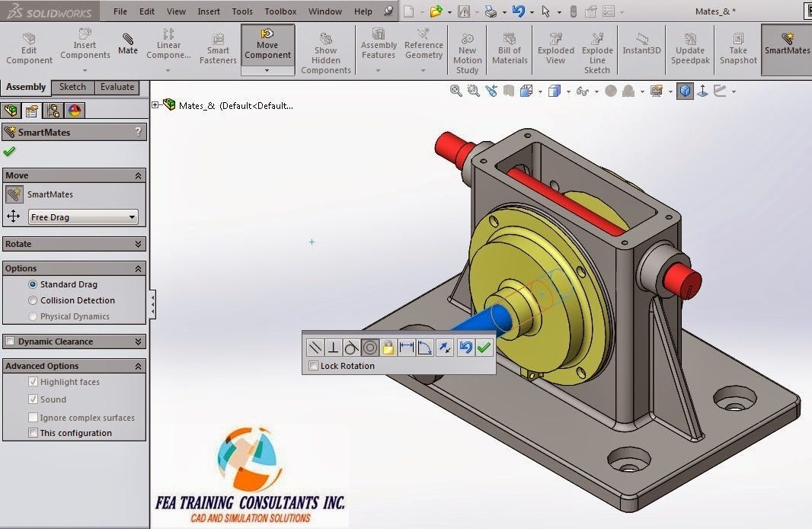Create a Bill of Materials
Viewport: 812px width, 529px height.
click(x=510, y=49)
